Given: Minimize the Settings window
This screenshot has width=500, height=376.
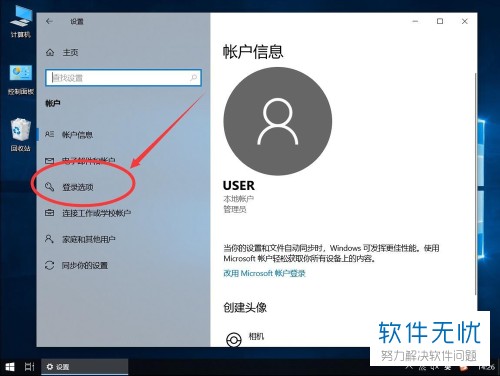Looking at the screenshot, I should (x=415, y=21).
